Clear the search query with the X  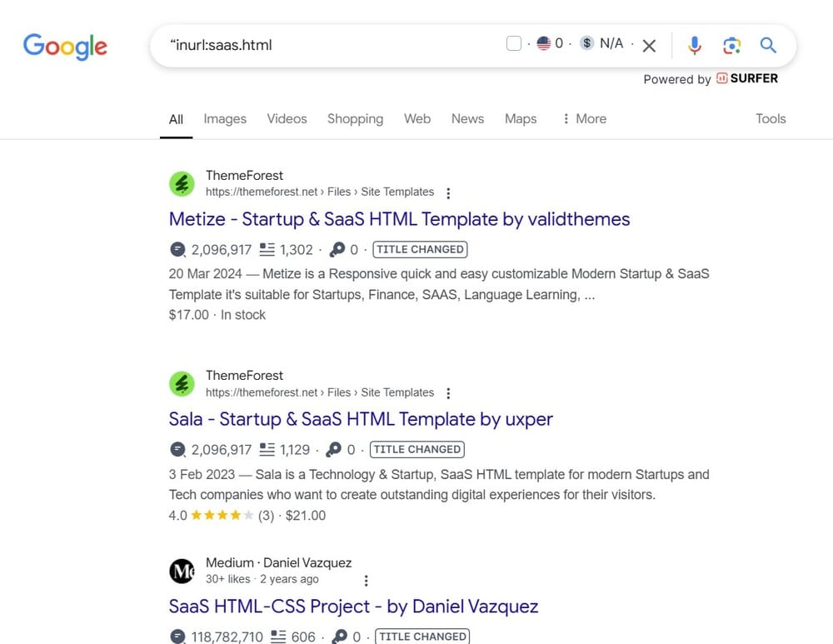pyautogui.click(x=649, y=46)
